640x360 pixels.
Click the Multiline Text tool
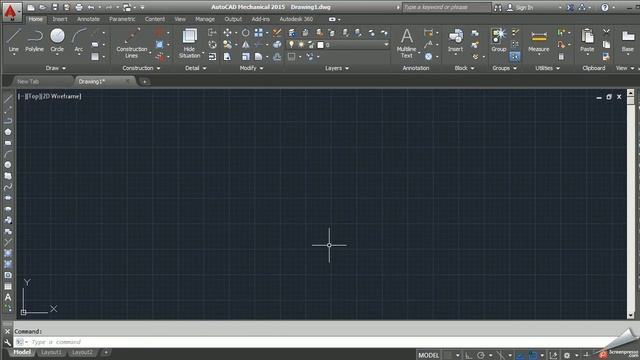point(407,43)
